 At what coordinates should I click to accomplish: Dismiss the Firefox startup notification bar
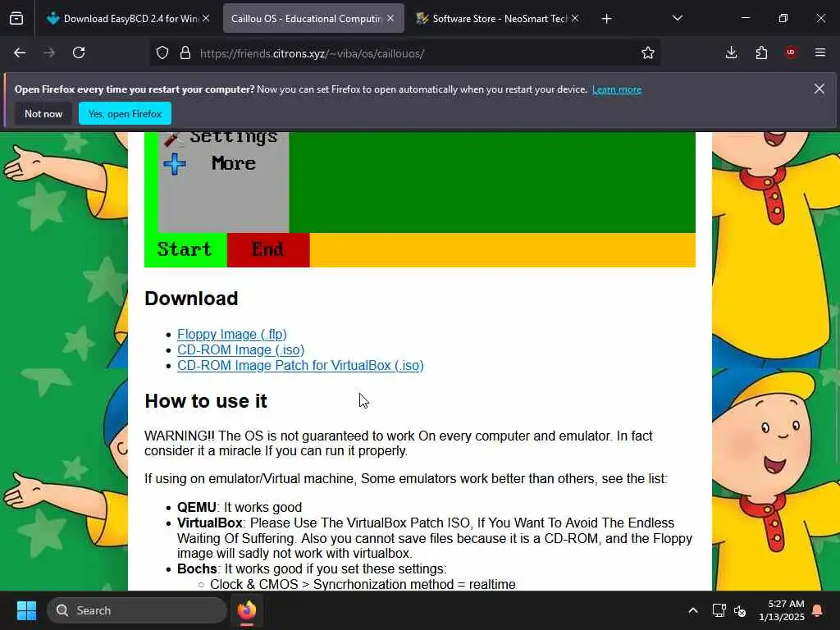[819, 89]
